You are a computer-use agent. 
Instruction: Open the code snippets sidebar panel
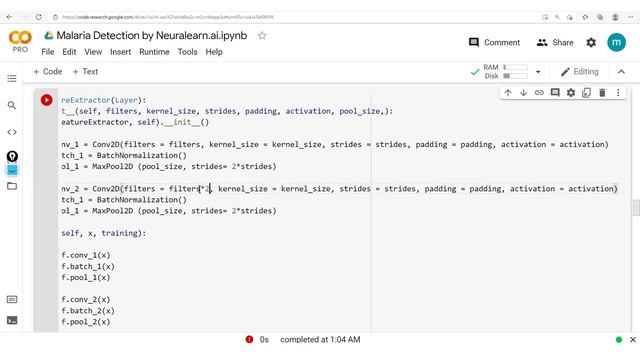[x=12, y=132]
